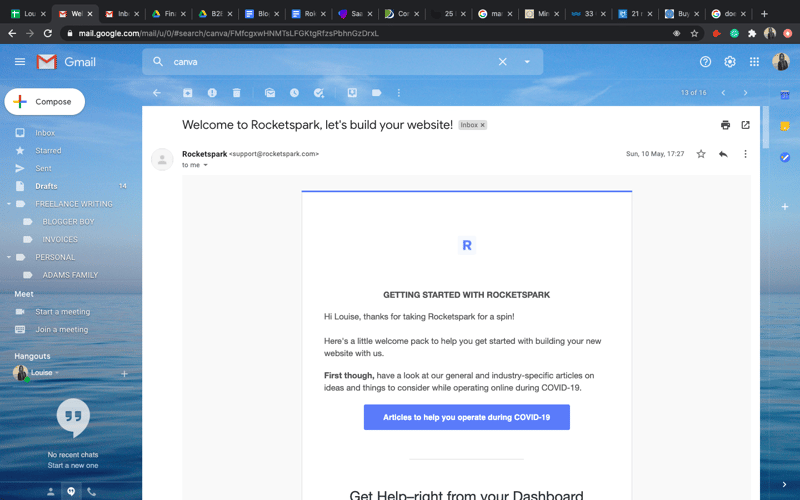Archive this email using the toolbar
Image resolution: width=800 pixels, height=500 pixels.
click(x=187, y=93)
